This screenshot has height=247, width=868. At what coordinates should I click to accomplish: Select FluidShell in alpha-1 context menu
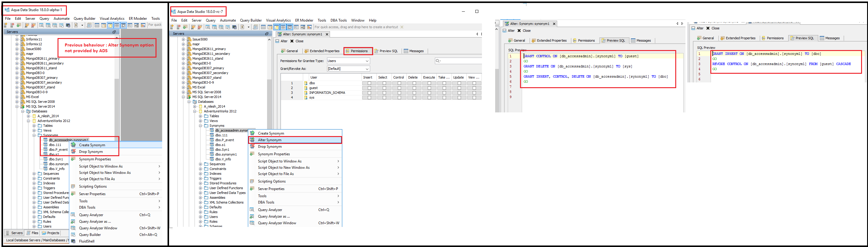point(87,241)
